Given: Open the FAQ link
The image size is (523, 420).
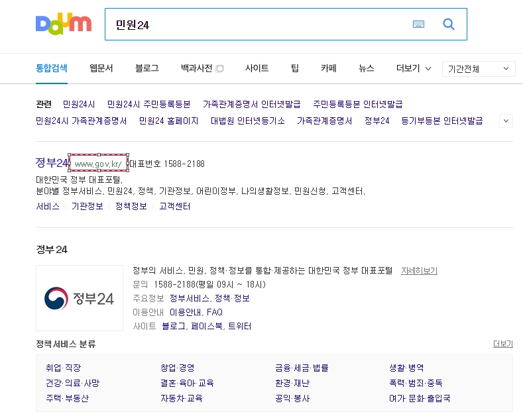Looking at the screenshot, I should [x=215, y=312].
